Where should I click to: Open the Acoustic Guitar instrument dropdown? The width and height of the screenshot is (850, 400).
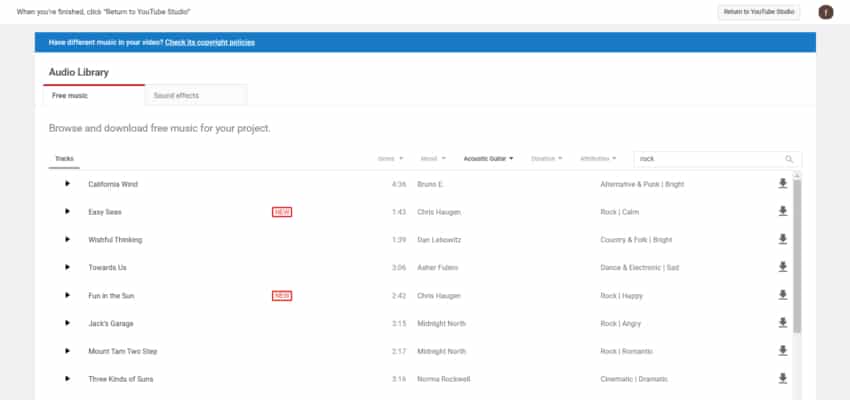click(x=488, y=158)
